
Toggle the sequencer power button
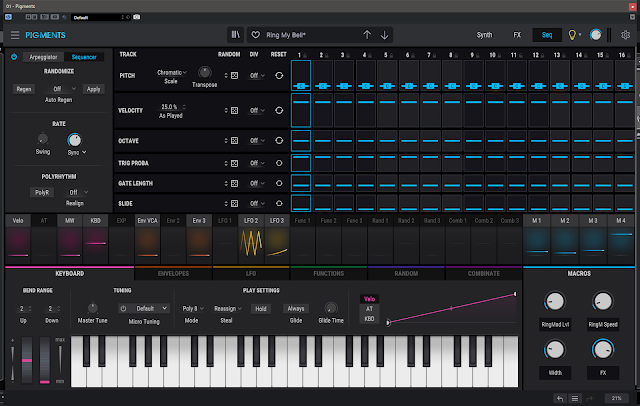(x=14, y=57)
